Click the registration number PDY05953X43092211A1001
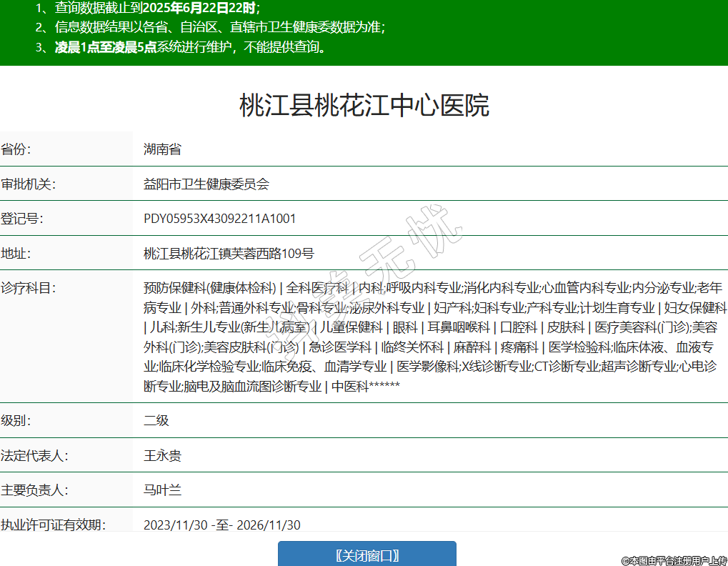 pos(219,219)
